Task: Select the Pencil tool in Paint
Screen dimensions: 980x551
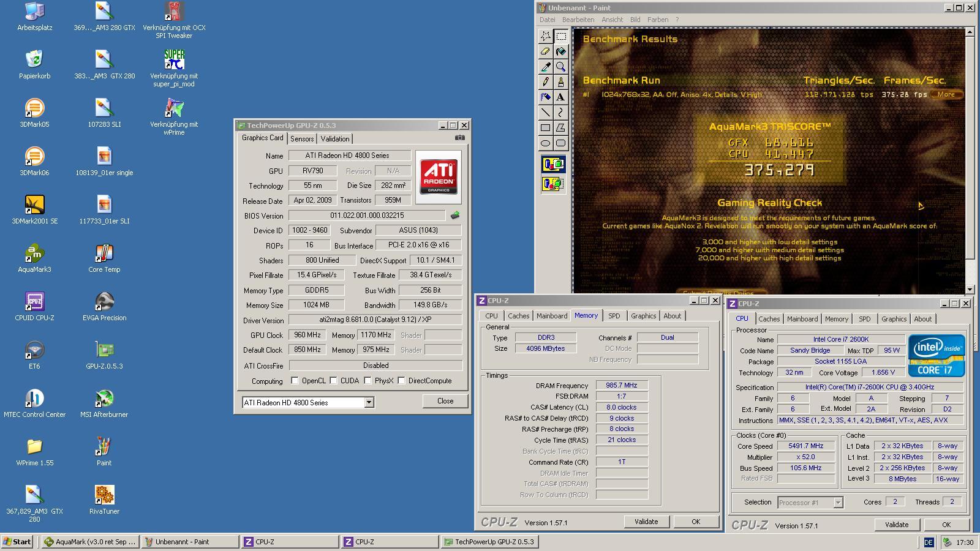Action: point(545,82)
